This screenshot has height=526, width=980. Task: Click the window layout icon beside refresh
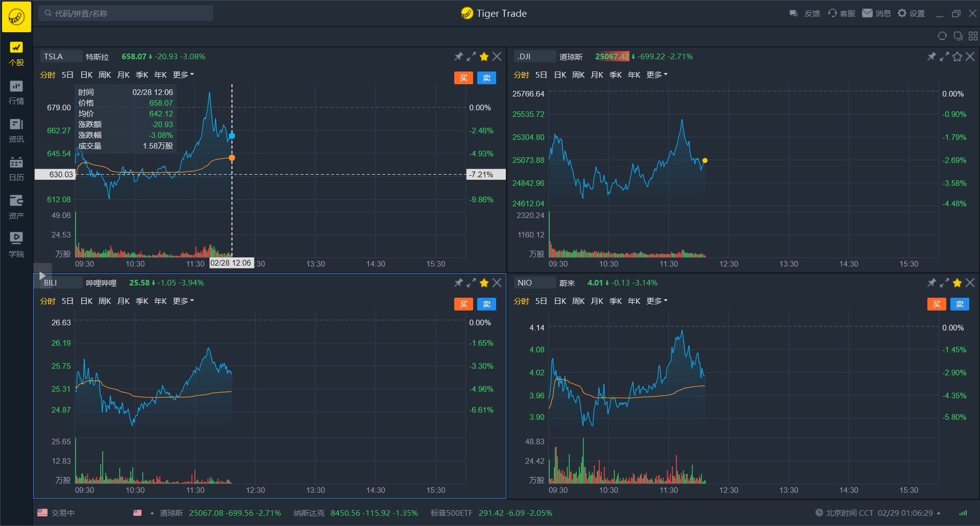pyautogui.click(x=958, y=36)
